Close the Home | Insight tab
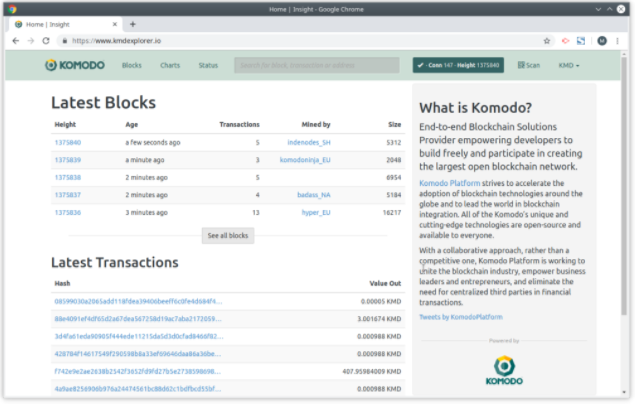Viewport: 635px width, 404px height. point(115,24)
